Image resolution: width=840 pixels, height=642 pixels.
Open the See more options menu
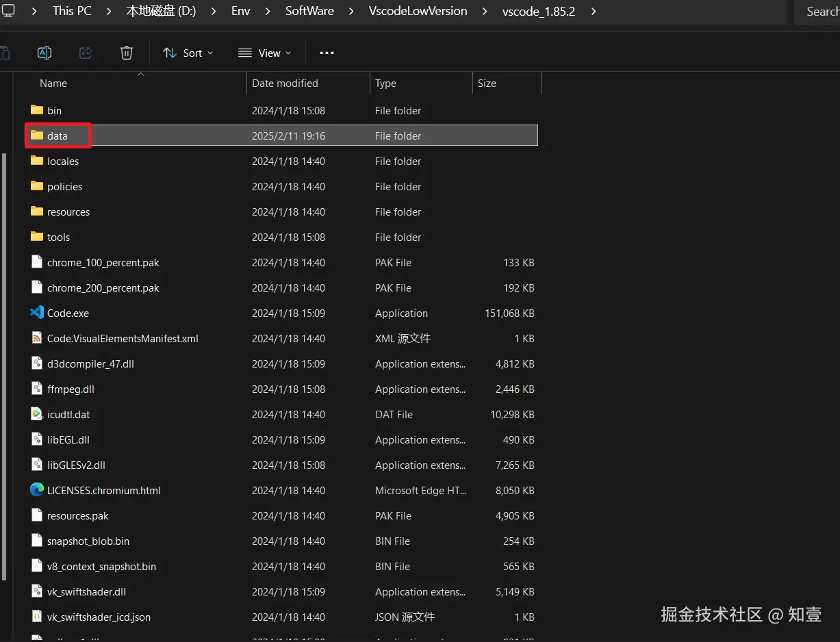click(327, 53)
